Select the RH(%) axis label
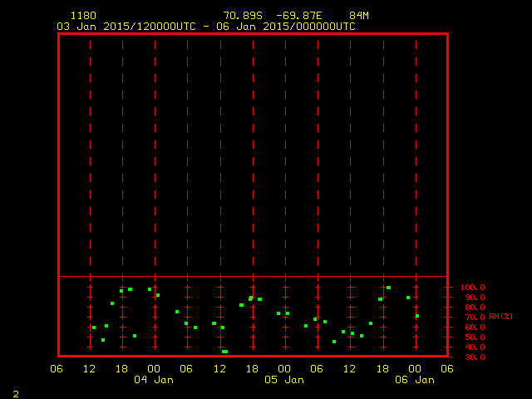Screen dimensions: 532x399 coord(500,317)
